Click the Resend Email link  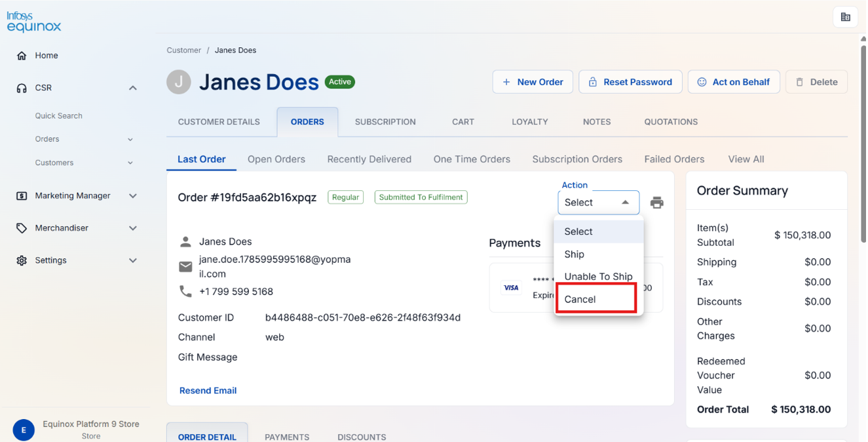[x=208, y=391]
